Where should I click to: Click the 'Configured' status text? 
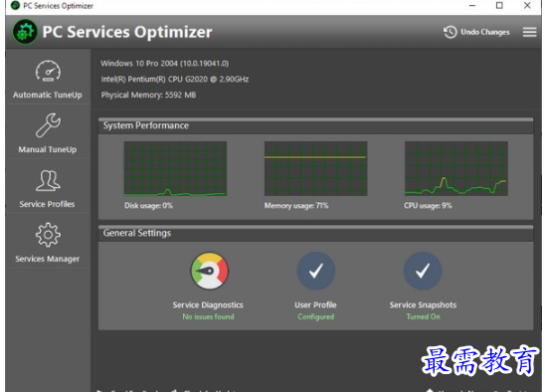(315, 316)
